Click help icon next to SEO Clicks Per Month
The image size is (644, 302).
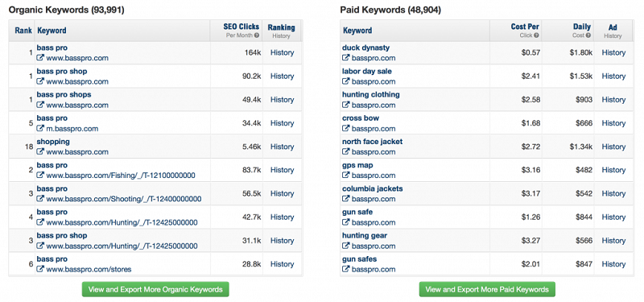click(x=257, y=35)
